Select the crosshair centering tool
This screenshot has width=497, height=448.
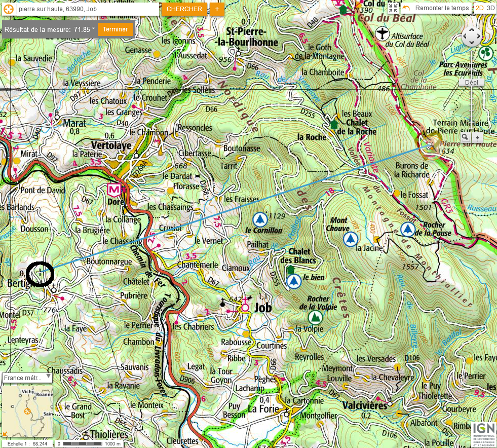477,137
